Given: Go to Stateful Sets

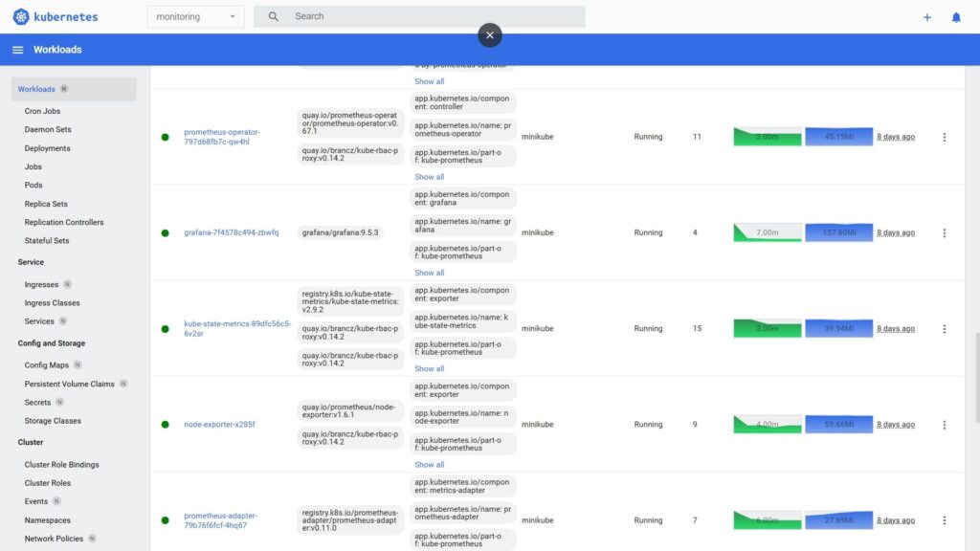Looking at the screenshot, I should click(x=47, y=240).
